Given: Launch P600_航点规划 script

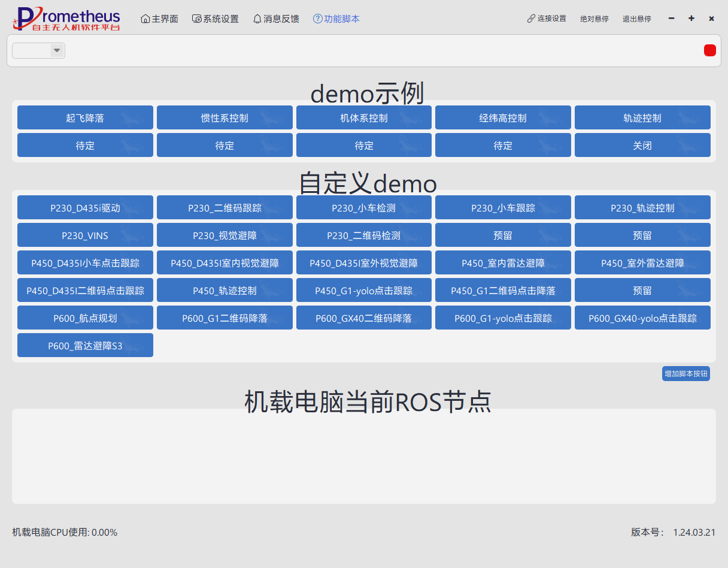Looking at the screenshot, I should (85, 318).
